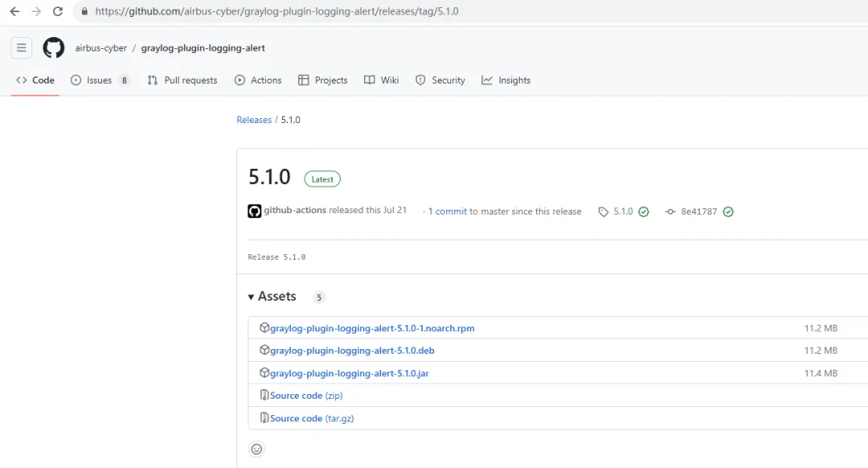Click the 5.1.0 tag icon
Screen dimensions: 868x468
[604, 212]
